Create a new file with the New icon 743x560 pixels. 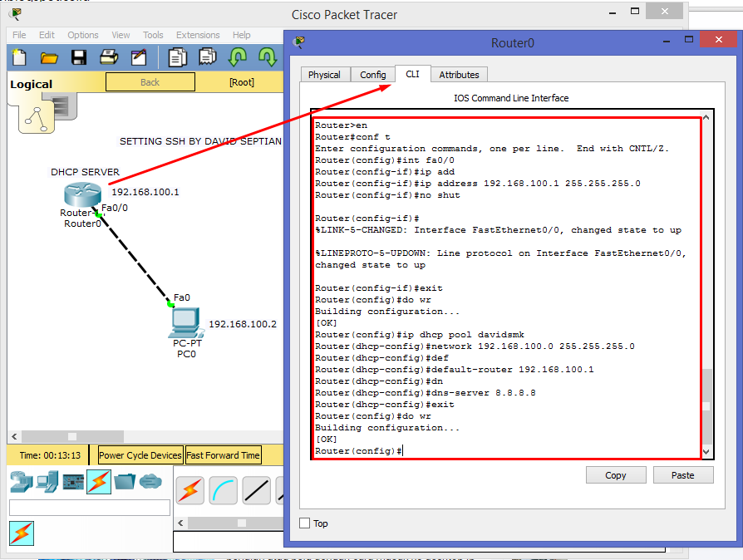(17, 56)
